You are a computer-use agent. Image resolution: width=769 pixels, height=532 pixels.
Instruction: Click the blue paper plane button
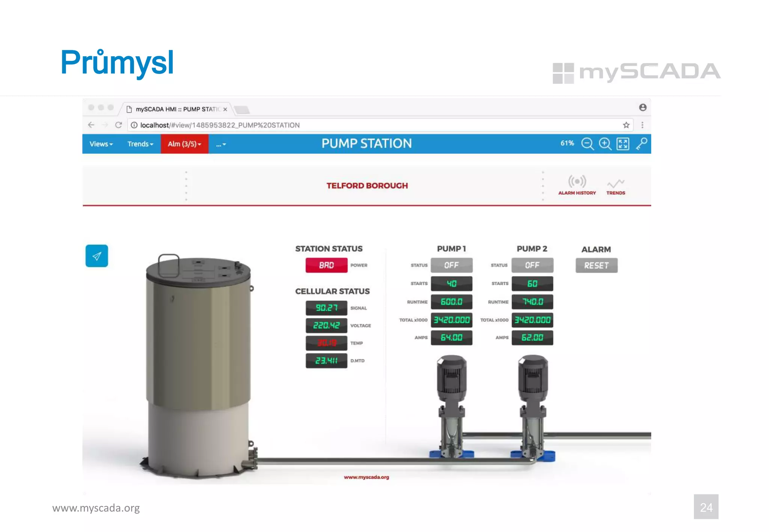(97, 256)
